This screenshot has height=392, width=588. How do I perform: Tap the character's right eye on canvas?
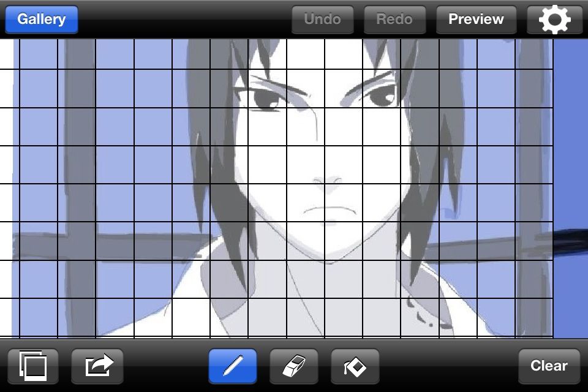(380, 94)
